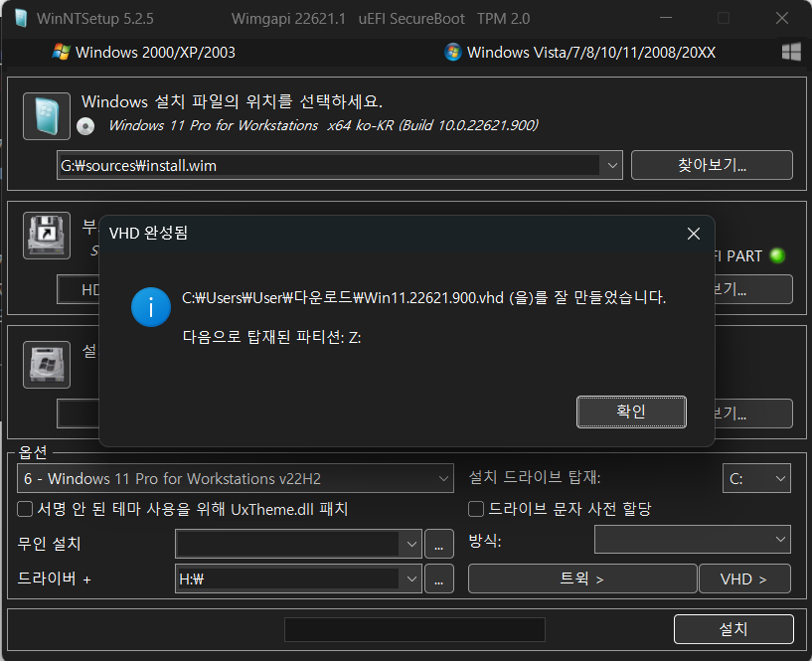
Task: Click the install files location book icon
Action: tap(47, 116)
